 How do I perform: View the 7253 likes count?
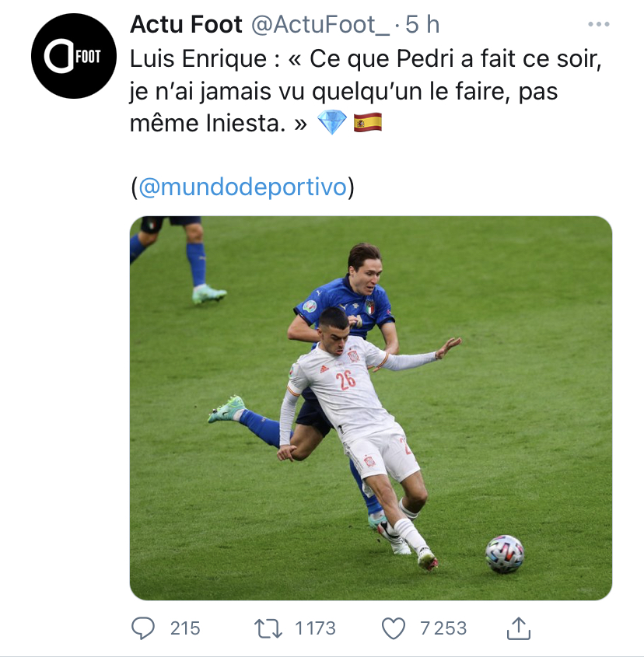pyautogui.click(x=443, y=628)
